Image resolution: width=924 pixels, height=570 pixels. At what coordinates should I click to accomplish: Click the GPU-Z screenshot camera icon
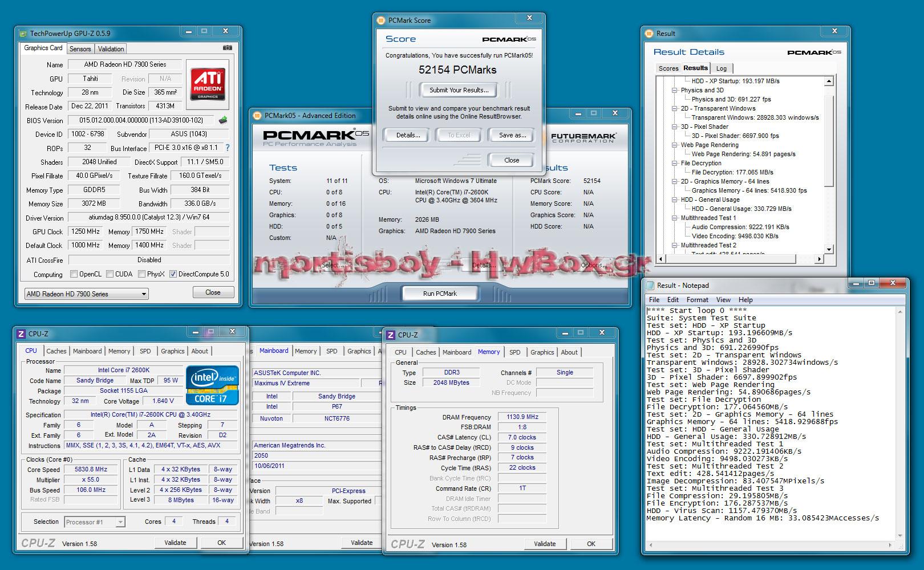[228, 48]
